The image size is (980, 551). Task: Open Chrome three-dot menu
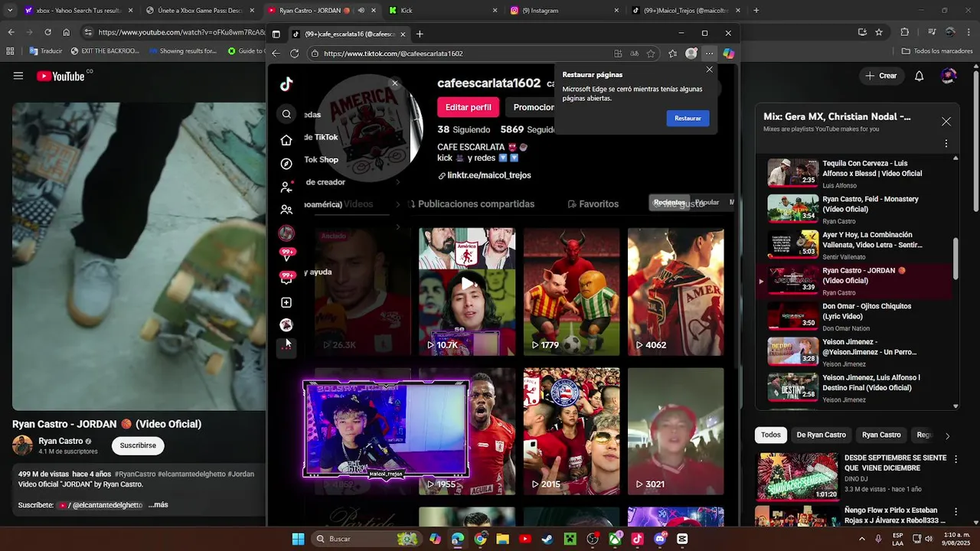[x=969, y=32]
